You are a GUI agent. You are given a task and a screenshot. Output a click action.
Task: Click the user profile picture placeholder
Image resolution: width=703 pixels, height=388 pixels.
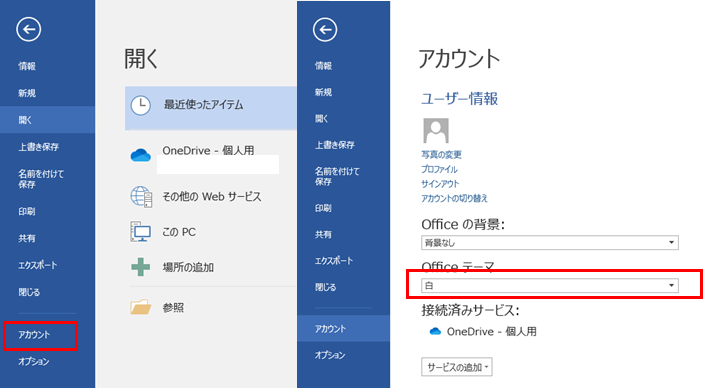tap(436, 131)
